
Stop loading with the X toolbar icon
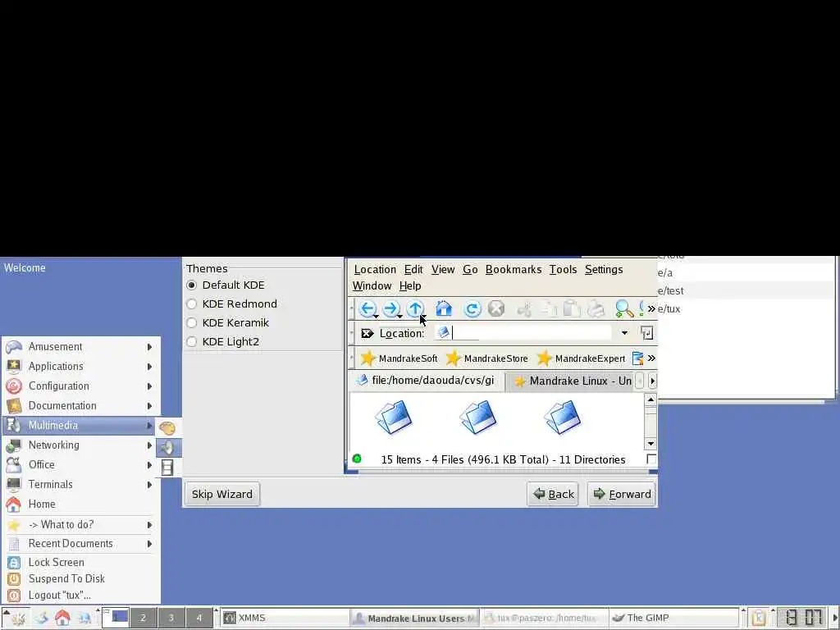[x=496, y=308]
